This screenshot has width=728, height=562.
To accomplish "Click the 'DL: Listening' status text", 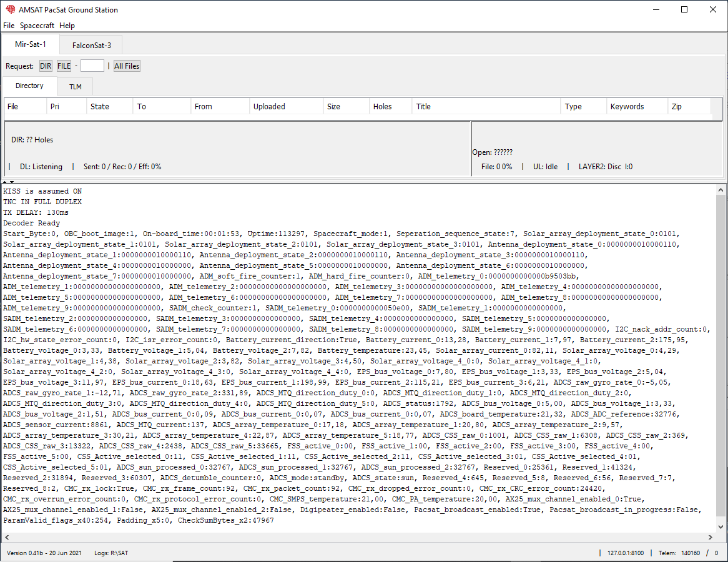I will (x=41, y=167).
